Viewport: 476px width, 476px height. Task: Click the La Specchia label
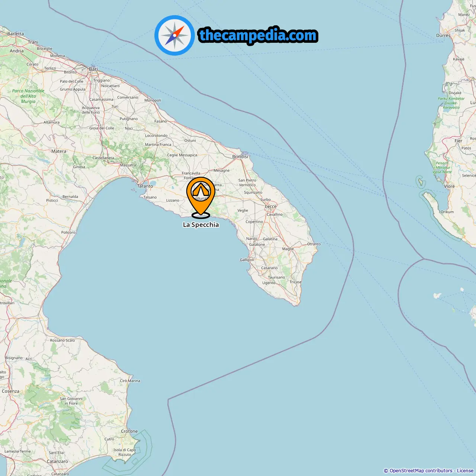201,225
